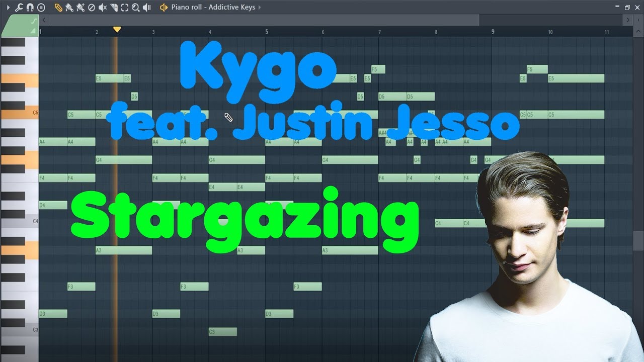Select the Slice tool
This screenshot has width=644, height=362.
click(114, 8)
